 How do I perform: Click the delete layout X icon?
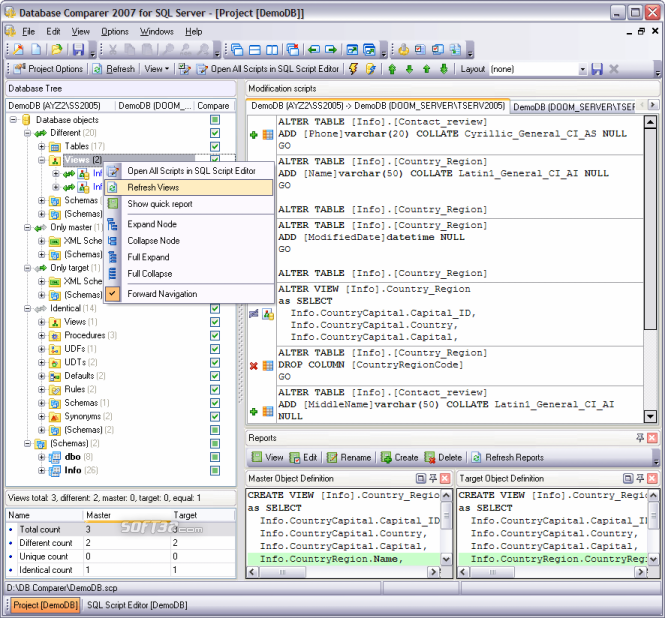(x=614, y=69)
